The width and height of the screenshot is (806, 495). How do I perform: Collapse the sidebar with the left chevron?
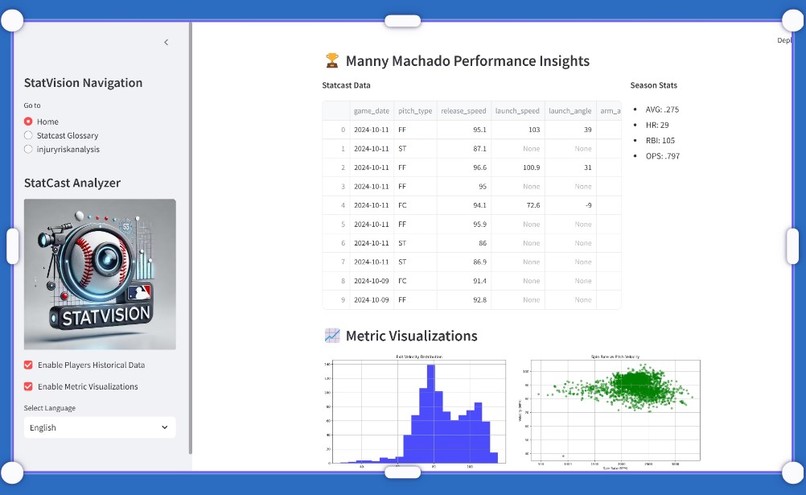[166, 42]
